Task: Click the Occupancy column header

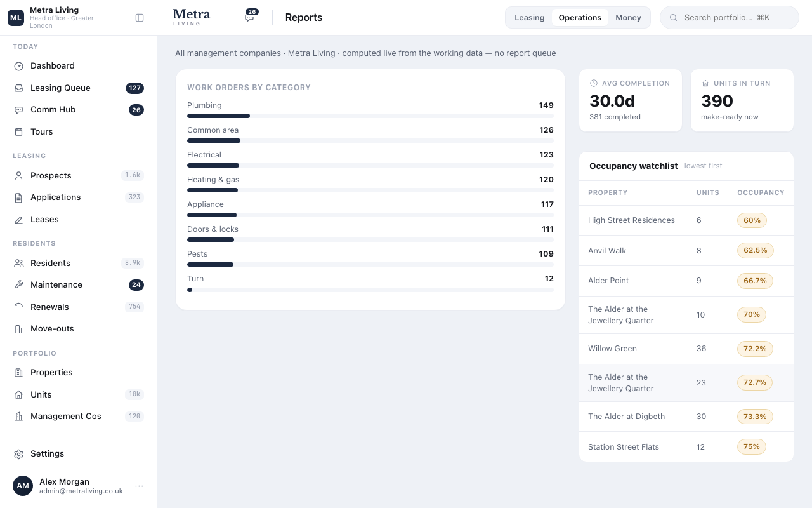Action: (761, 193)
